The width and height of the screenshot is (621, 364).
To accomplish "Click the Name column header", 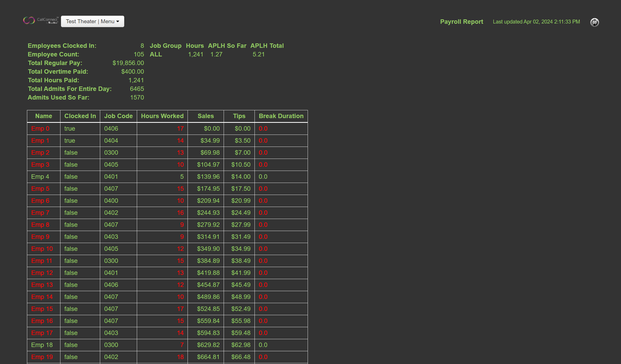I will point(43,116).
